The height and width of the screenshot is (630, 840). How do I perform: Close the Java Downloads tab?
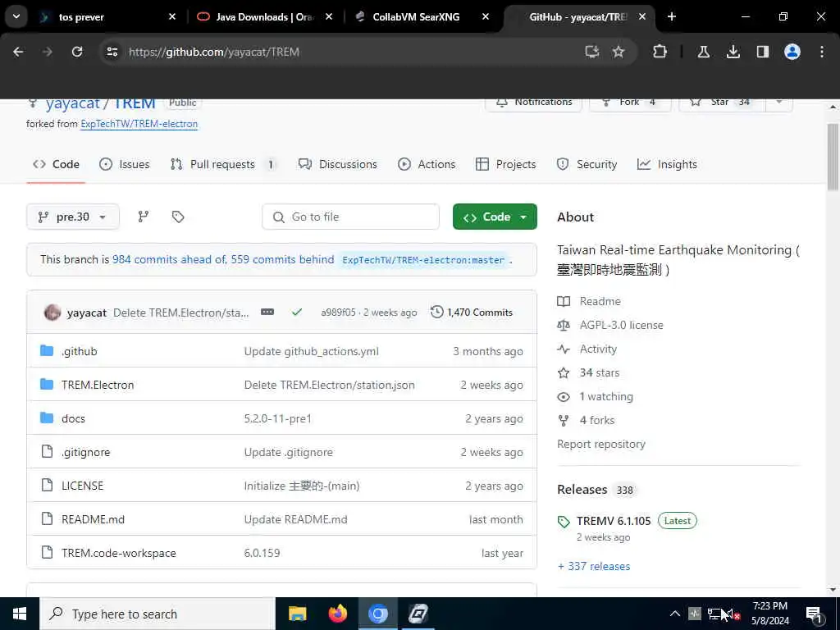[329, 16]
